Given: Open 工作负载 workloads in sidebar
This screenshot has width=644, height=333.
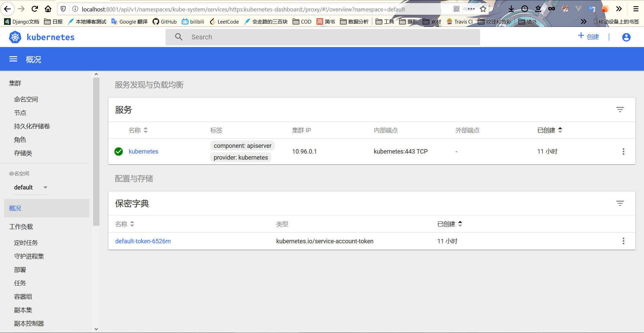Looking at the screenshot, I should click(x=21, y=227).
